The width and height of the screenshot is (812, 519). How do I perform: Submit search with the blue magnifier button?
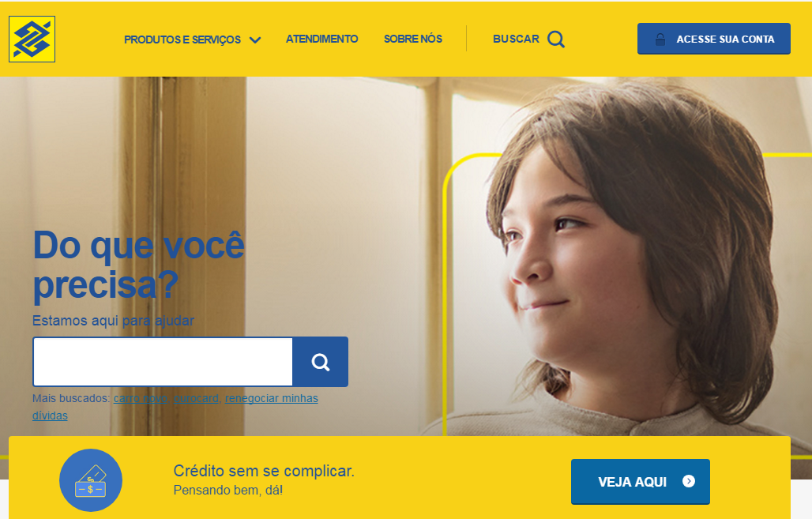320,362
